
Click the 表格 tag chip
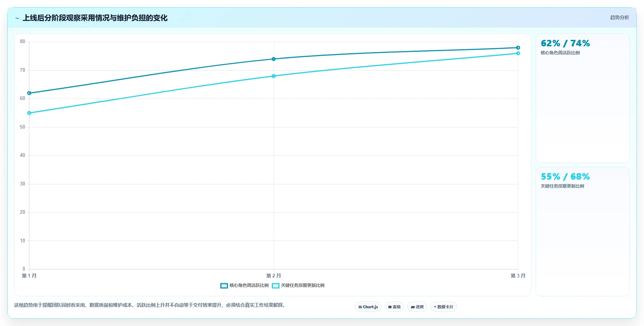tap(394, 307)
